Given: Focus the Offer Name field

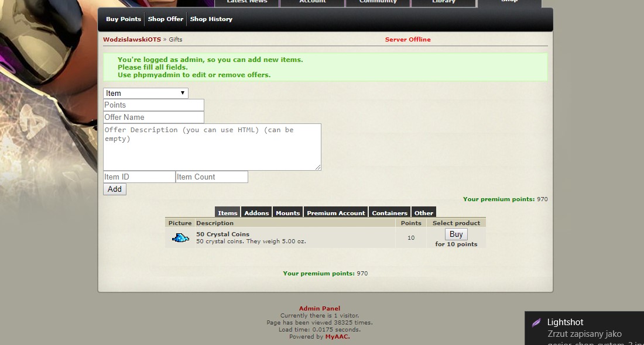Looking at the screenshot, I should [x=153, y=118].
